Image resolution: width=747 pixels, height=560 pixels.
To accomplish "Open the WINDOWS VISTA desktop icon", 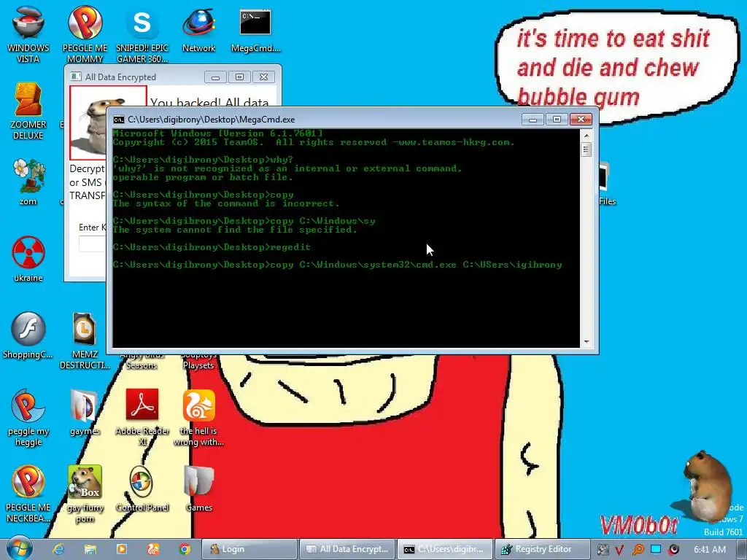I will (x=28, y=34).
